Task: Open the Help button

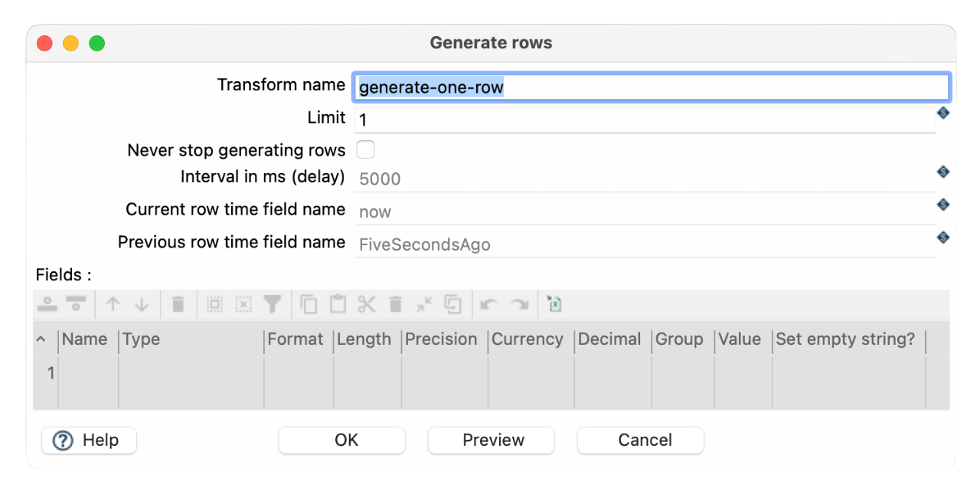Action: click(89, 441)
